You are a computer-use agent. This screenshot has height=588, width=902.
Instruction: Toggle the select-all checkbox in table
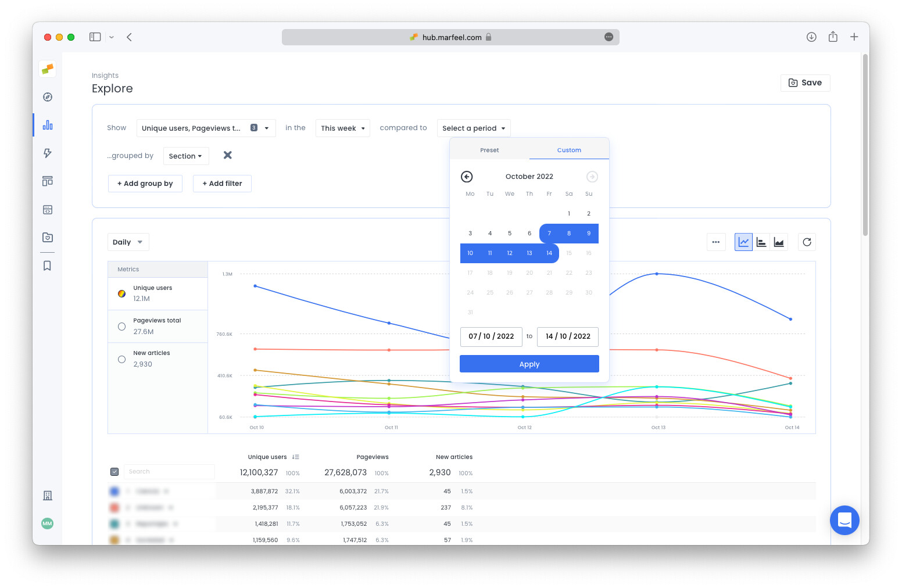114,472
